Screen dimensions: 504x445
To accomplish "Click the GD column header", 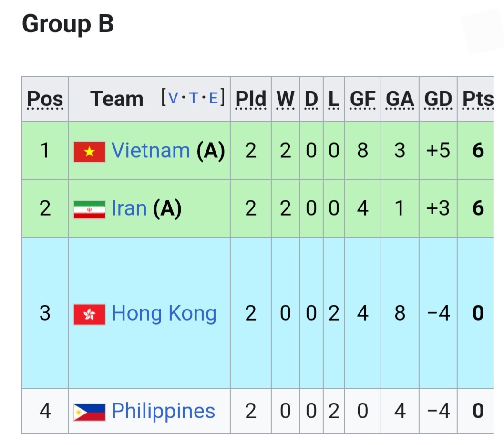I will 438,99.
